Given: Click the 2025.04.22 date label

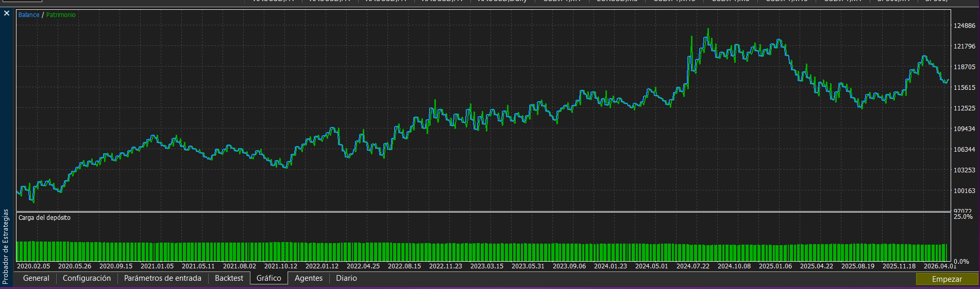Looking at the screenshot, I should click(817, 266).
